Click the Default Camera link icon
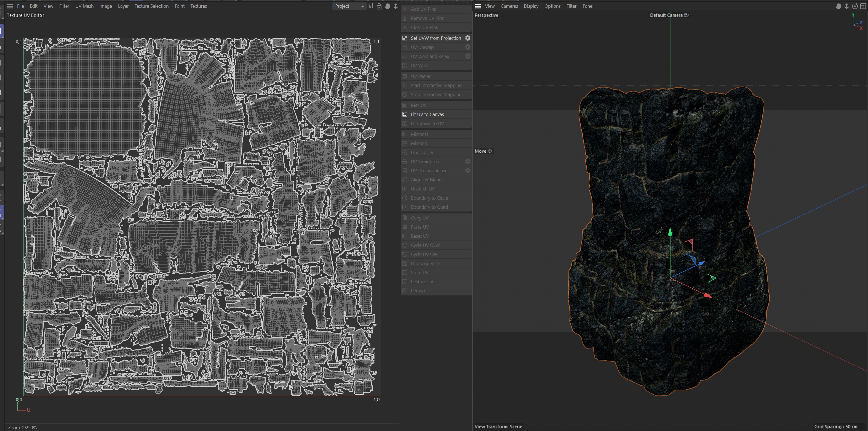The image size is (868, 431). tap(687, 15)
